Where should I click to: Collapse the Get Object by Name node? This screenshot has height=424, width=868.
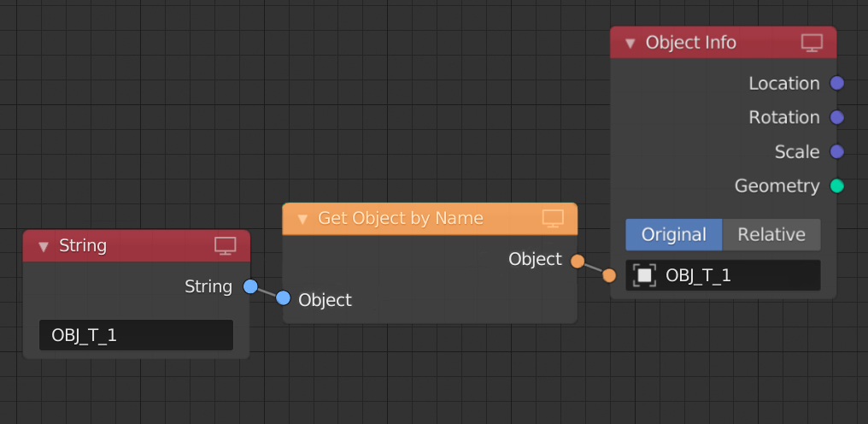point(302,220)
